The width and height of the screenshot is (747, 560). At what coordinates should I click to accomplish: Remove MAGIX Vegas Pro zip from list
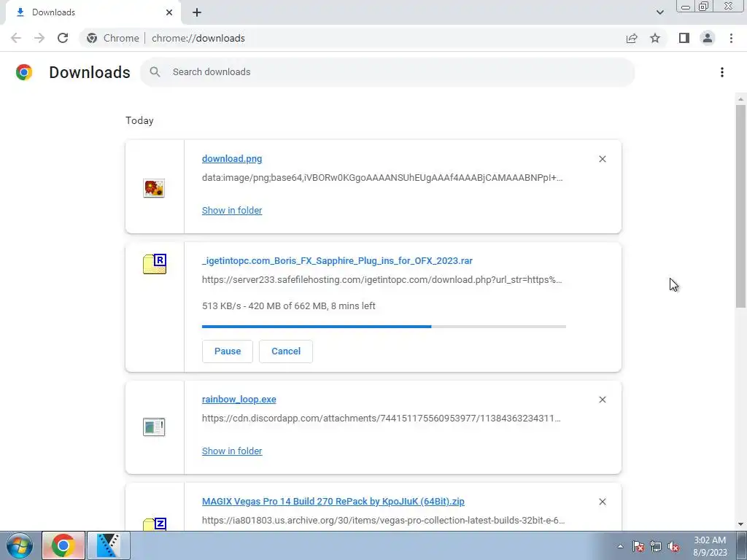tap(602, 502)
